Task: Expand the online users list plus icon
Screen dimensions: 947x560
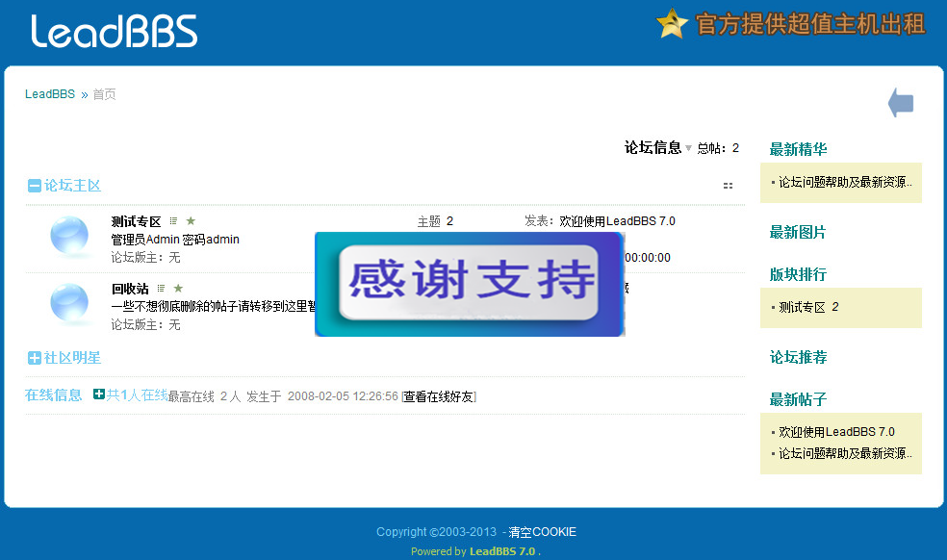Action: 99,394
